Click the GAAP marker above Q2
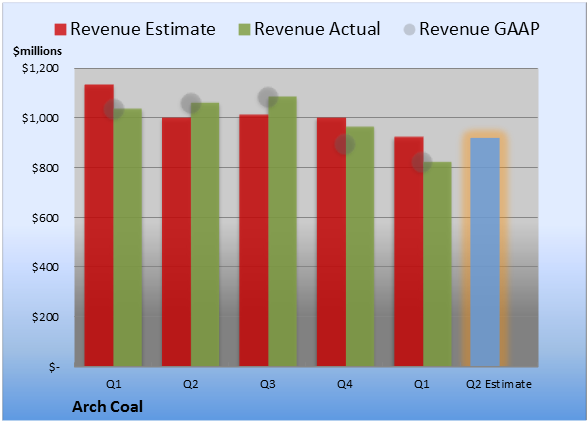This screenshot has height=422, width=588. [191, 103]
